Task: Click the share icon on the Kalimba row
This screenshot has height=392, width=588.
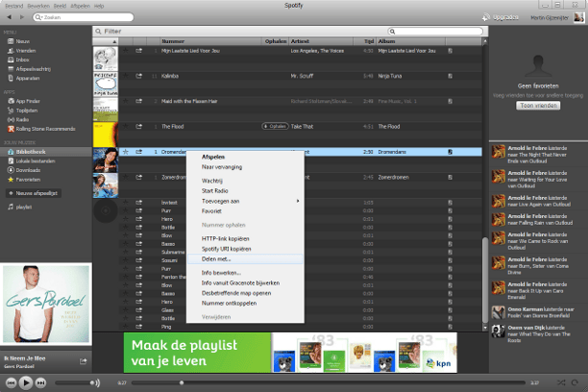Action: click(x=138, y=76)
